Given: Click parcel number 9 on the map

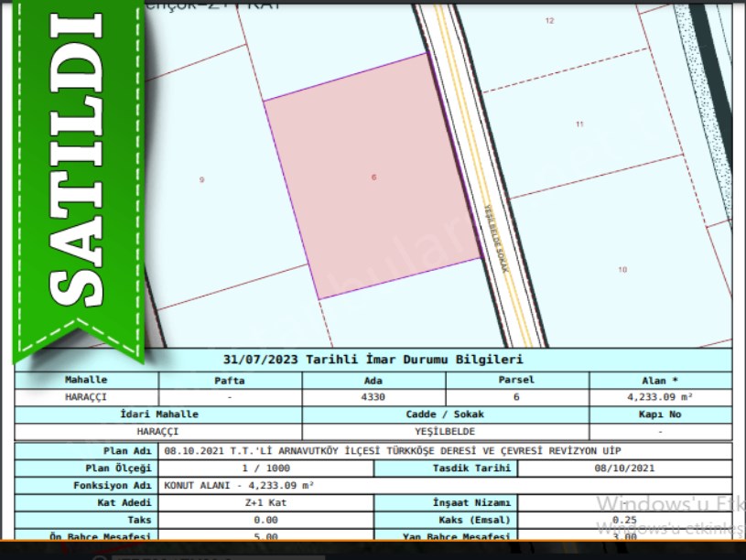Looking at the screenshot, I should (201, 179).
